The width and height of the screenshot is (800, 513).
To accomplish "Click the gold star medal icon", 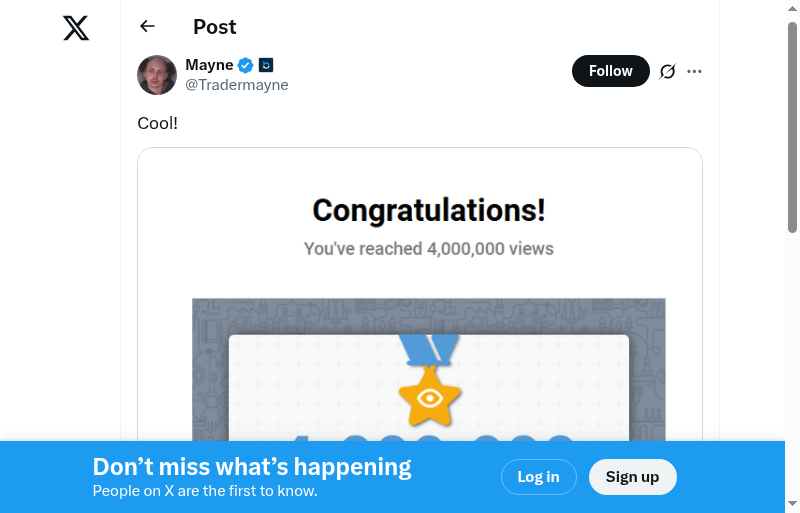I will [429, 398].
